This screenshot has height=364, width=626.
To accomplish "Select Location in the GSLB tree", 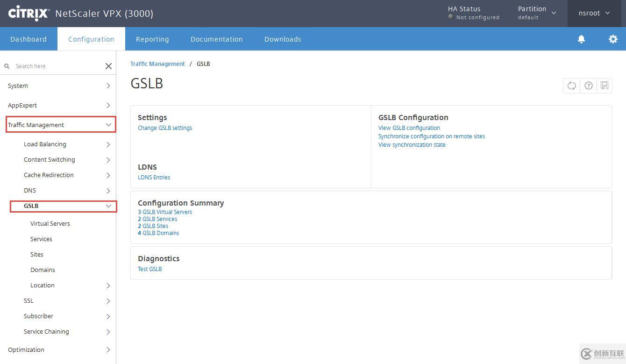I will [x=43, y=285].
